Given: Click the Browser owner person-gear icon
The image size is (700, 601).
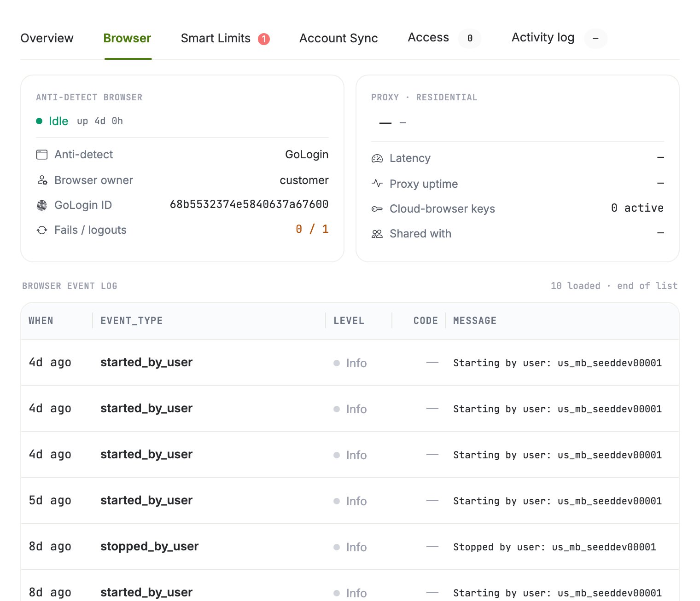Looking at the screenshot, I should [42, 180].
